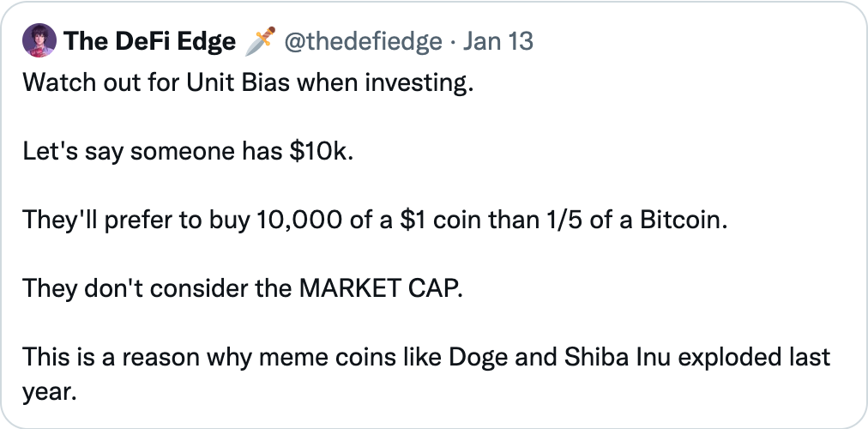Click the words "Unit Bias"

[x=238, y=82]
